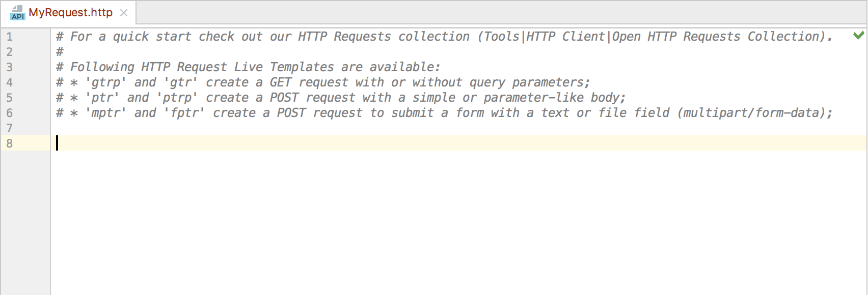Click gutter line number 4
868x295 pixels.
pos(9,82)
